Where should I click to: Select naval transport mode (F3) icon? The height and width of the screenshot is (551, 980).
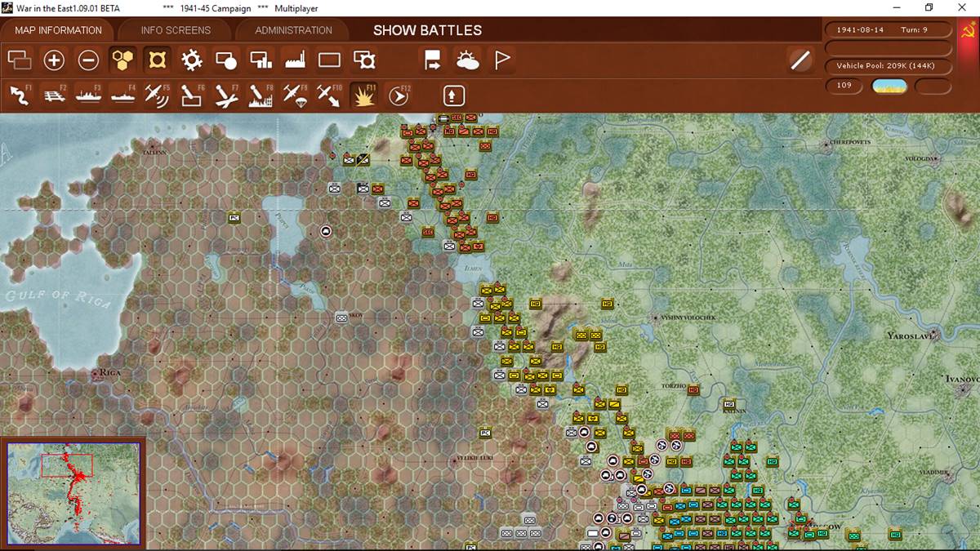(x=87, y=95)
